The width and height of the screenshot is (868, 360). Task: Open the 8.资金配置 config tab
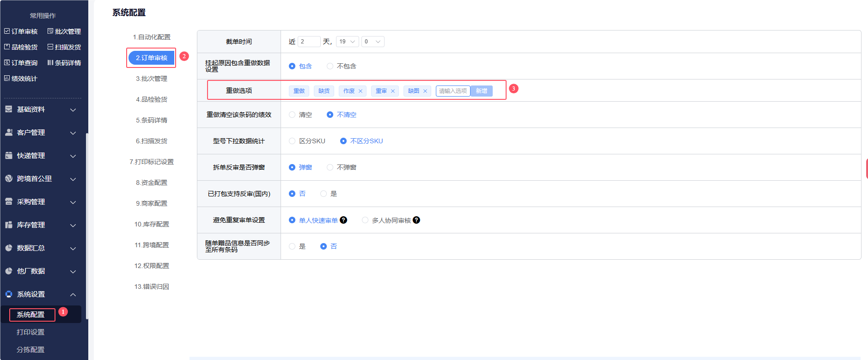(x=152, y=183)
